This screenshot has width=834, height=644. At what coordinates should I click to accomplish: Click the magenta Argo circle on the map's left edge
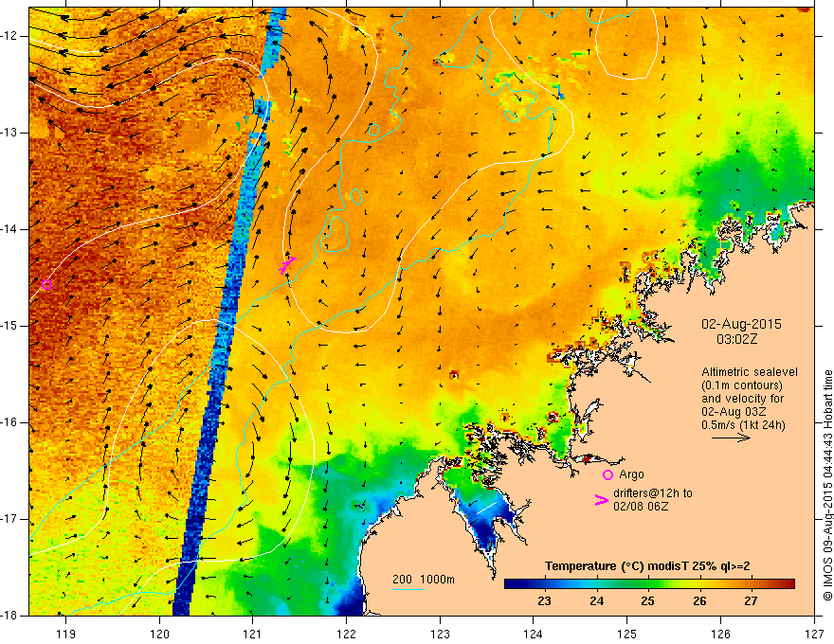coord(46,284)
